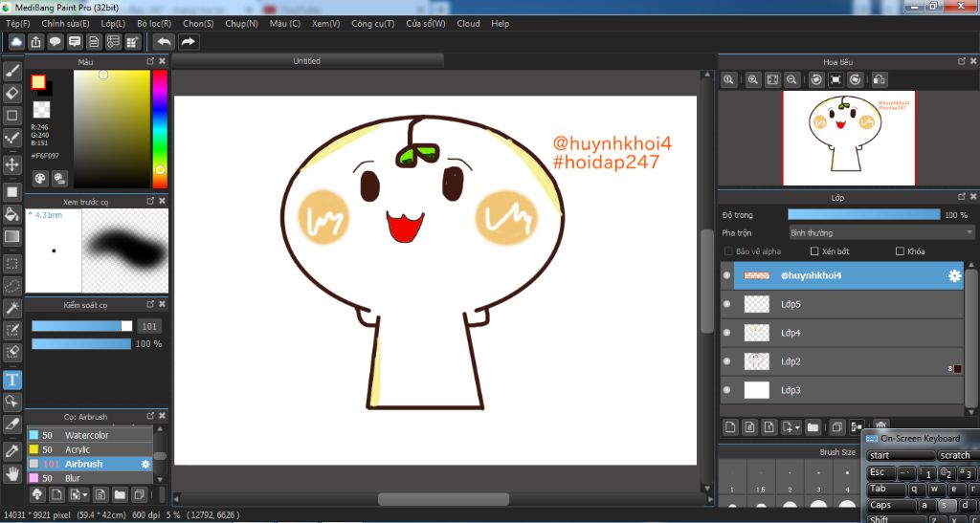
Task: Select the Acrylic brush
Action: (89, 449)
